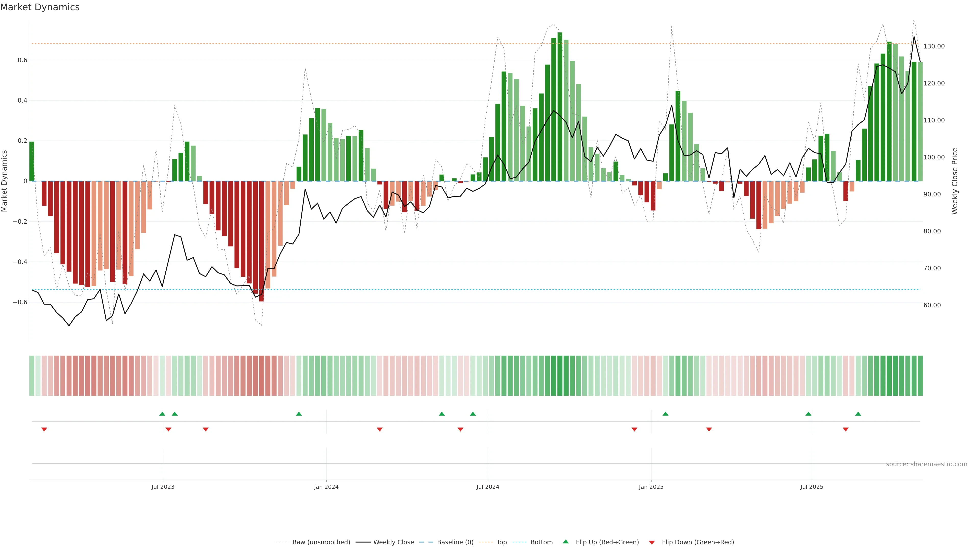This screenshot has width=980, height=551.
Task: Click the Jul 2024 x-axis label
Action: pos(488,487)
